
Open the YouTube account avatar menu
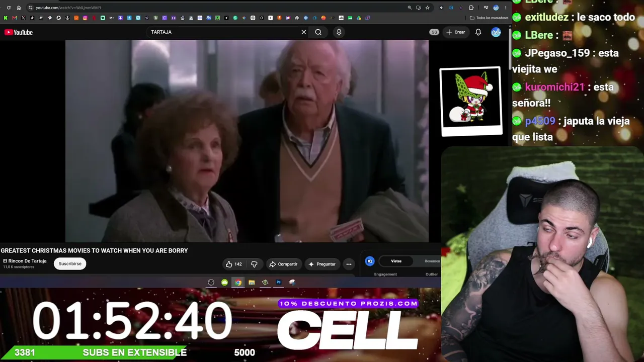coord(496,32)
